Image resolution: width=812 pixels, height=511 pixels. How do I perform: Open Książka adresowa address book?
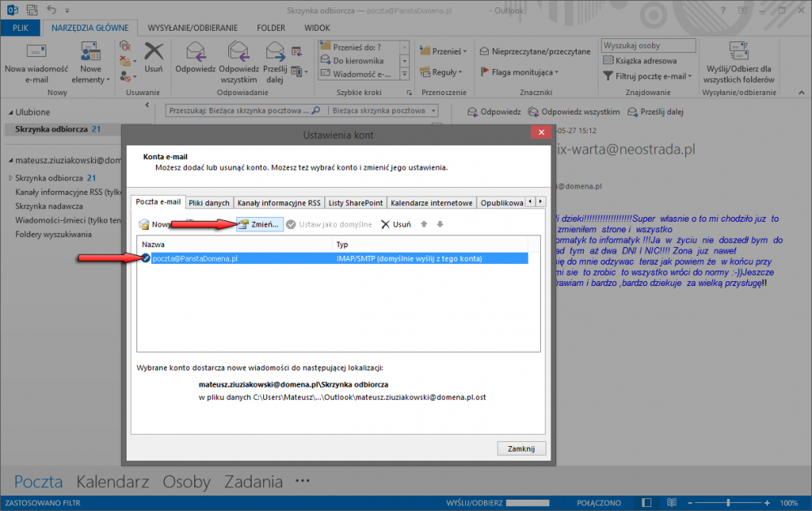(640, 61)
